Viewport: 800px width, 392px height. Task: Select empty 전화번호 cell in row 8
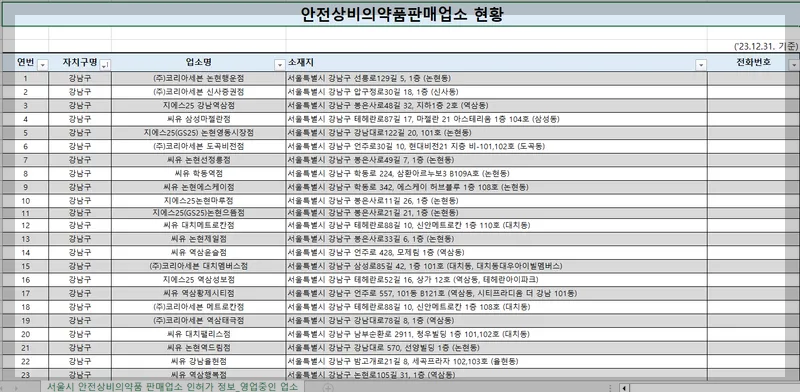pyautogui.click(x=753, y=174)
